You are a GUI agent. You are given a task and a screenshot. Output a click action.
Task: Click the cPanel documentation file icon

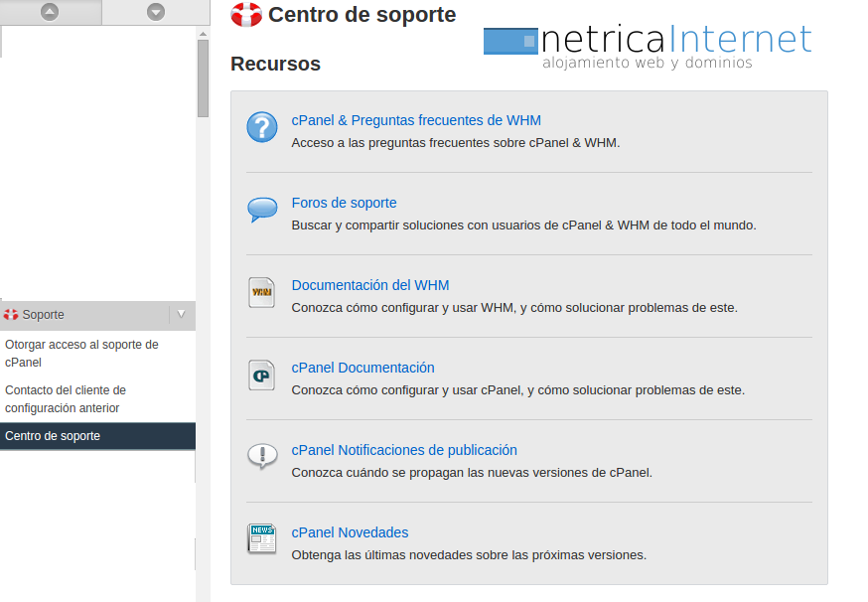[x=262, y=375]
